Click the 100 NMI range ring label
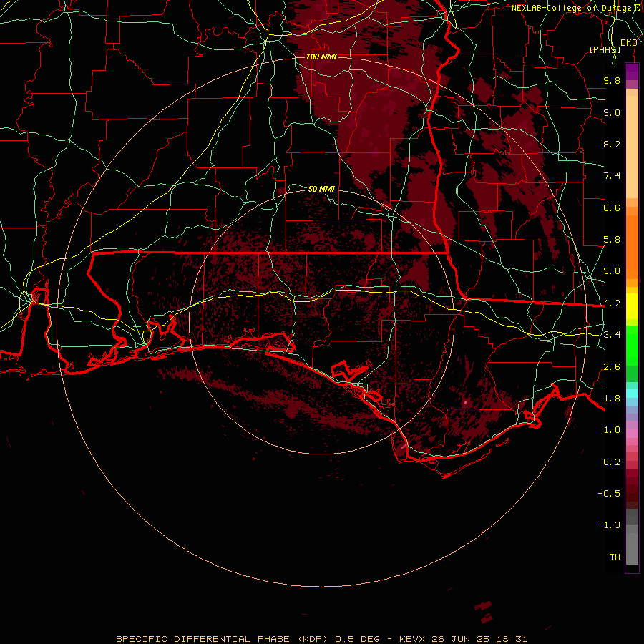Viewport: 644px width, 644px height. [321, 57]
